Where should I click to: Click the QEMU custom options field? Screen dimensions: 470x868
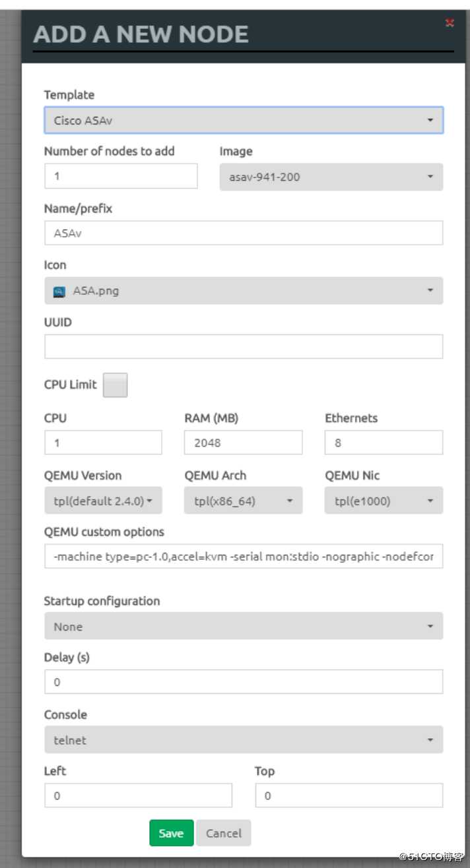244,556
